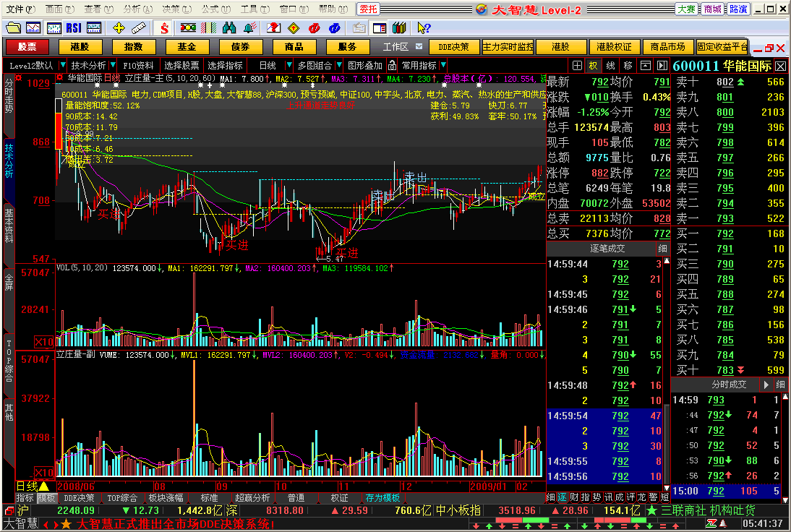Click the red chart tray icon near the clock

click(x=711, y=524)
